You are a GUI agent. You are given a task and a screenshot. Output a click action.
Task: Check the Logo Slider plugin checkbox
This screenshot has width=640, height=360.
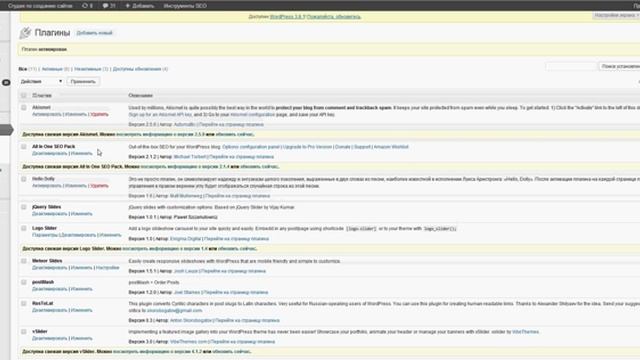(24, 228)
